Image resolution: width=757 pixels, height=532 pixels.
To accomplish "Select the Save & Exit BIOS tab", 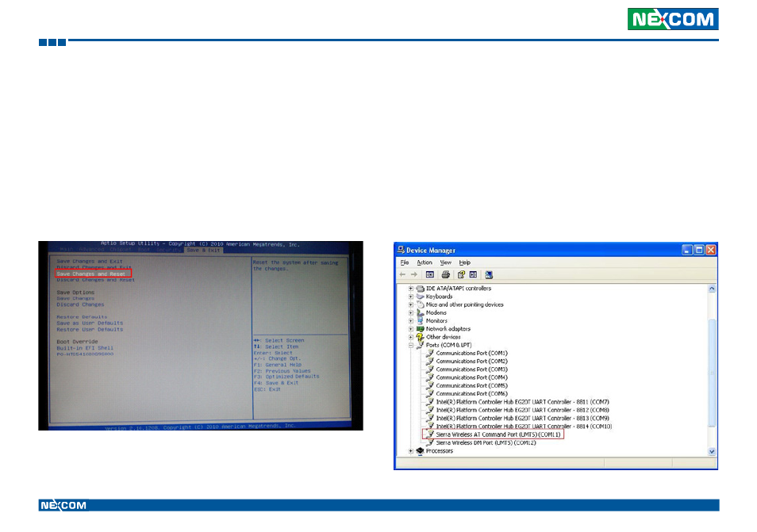I will [203, 250].
